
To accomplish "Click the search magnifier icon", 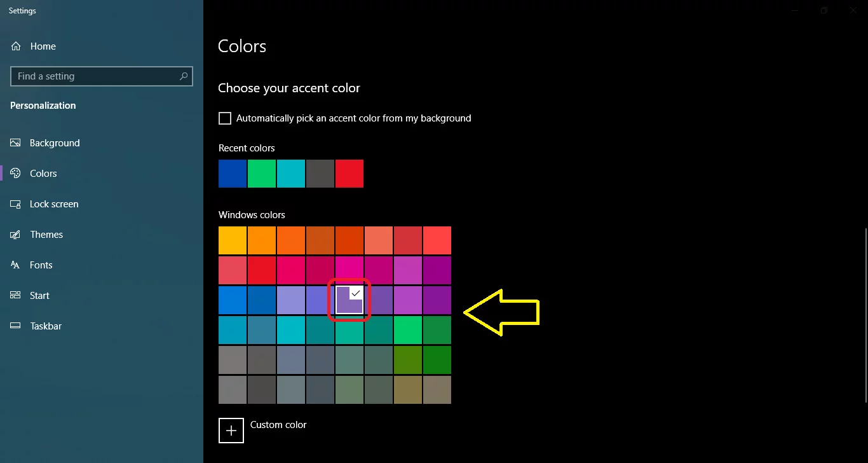I will (184, 76).
